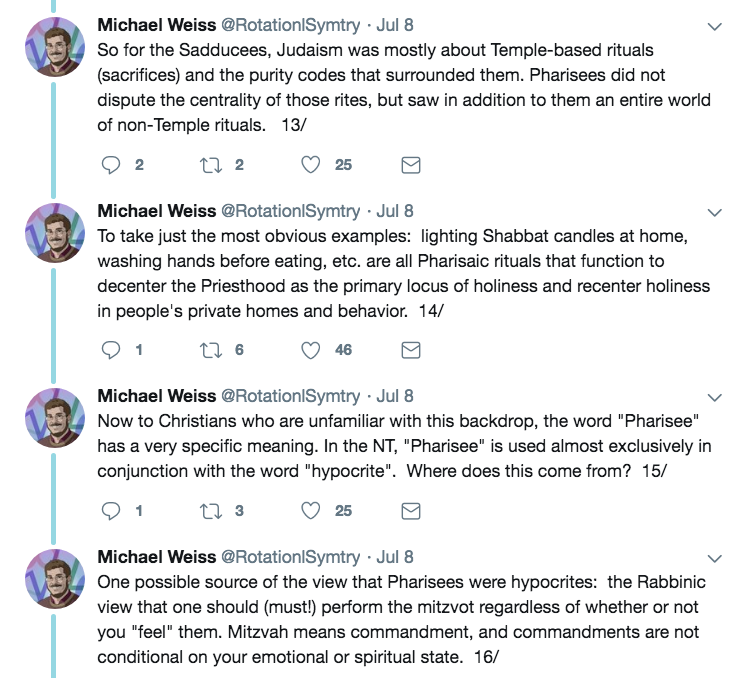Viewport: 748px width, 678px height.
Task: Send tweet 13/ via direct message
Action: coord(410,165)
